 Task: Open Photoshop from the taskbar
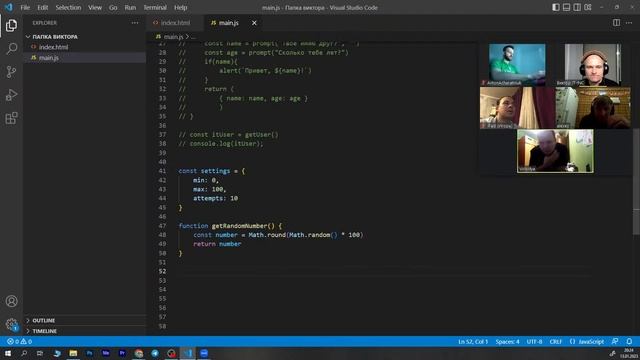[x=89, y=353]
